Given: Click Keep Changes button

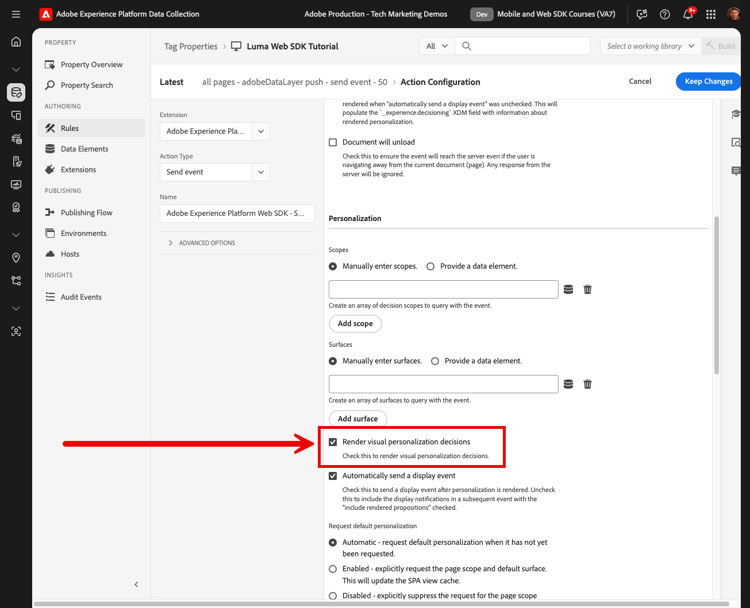Looking at the screenshot, I should click(x=708, y=81).
